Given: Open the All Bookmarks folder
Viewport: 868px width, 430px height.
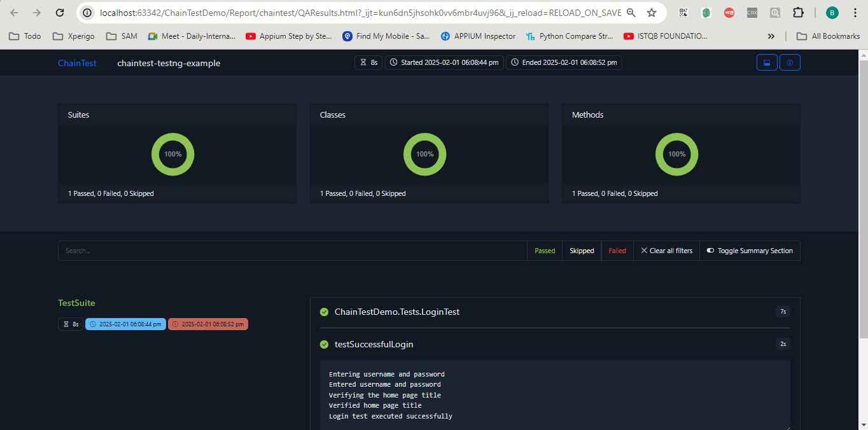Looking at the screenshot, I should [829, 36].
